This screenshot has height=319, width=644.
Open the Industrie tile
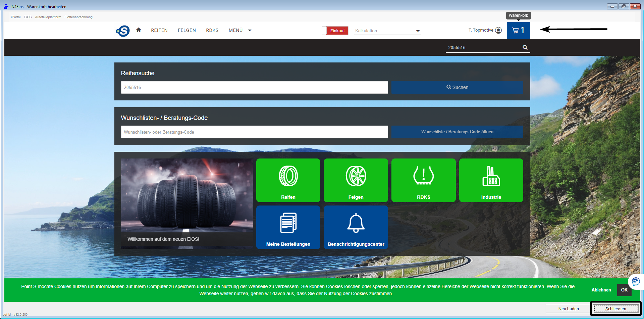pyautogui.click(x=491, y=180)
